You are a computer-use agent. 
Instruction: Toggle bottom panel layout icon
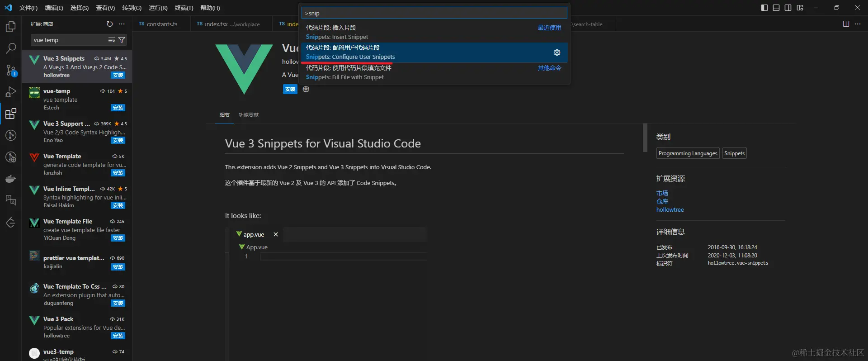tap(776, 8)
